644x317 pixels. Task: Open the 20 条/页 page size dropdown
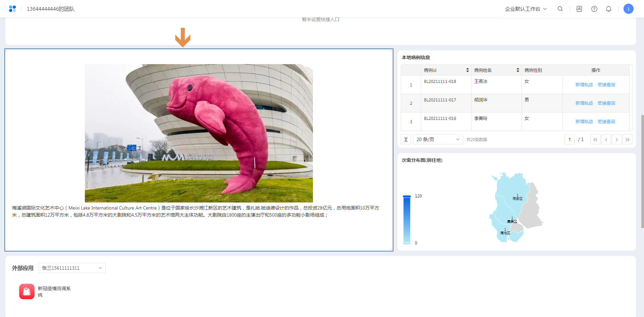[x=437, y=139]
